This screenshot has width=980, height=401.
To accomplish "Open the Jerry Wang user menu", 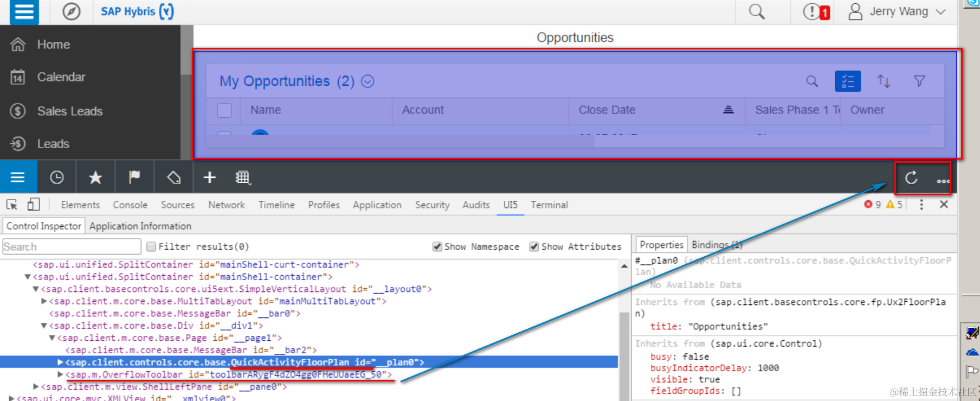I will click(897, 11).
